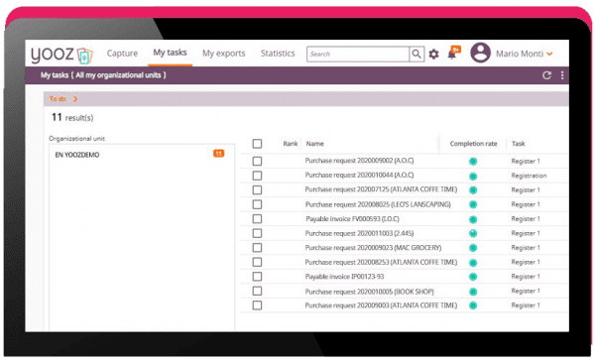Open the Capture tab

click(x=122, y=54)
